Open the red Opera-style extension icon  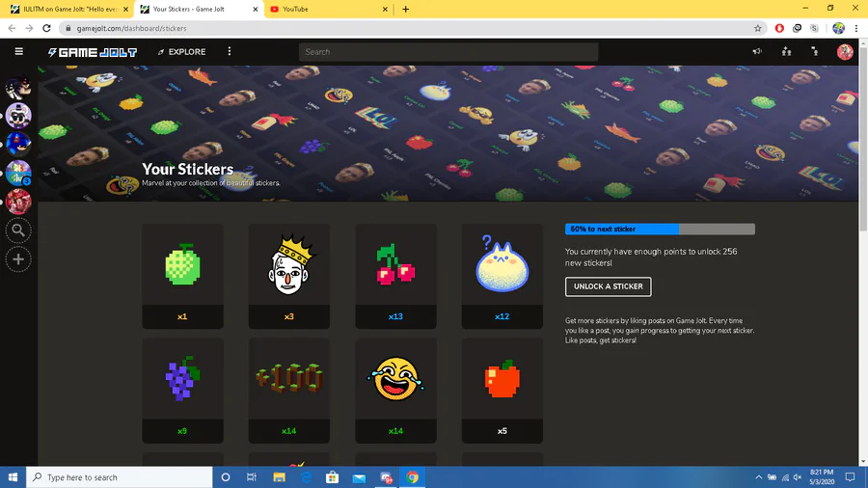point(779,28)
